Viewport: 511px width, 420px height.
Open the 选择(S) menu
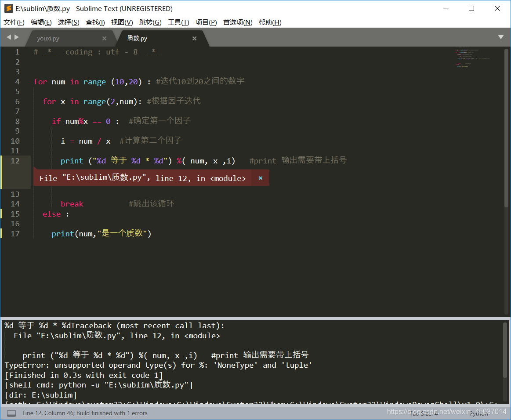point(69,22)
